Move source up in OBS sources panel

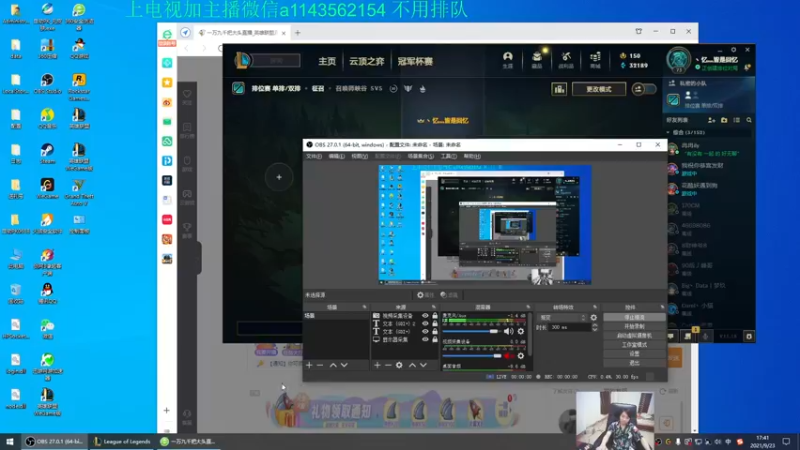click(x=412, y=365)
